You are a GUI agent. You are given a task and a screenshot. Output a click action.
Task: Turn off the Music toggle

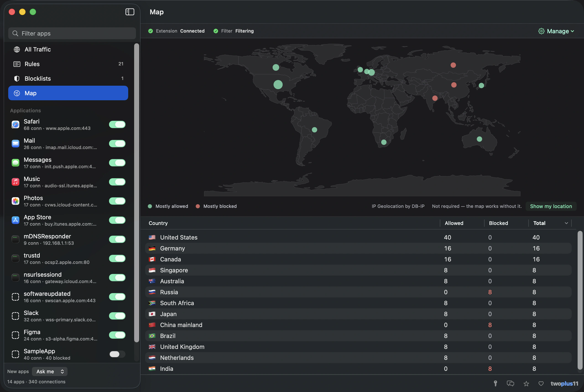(x=117, y=182)
